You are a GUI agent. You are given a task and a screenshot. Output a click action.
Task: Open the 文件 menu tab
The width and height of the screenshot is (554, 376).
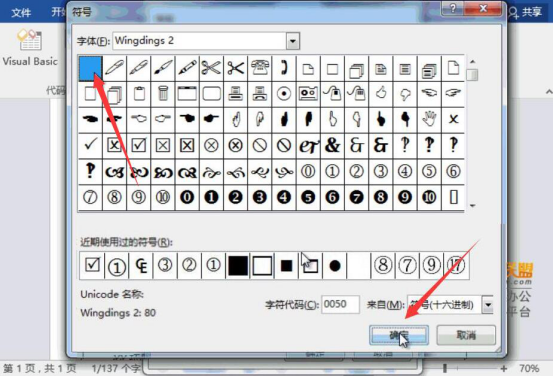(x=21, y=13)
